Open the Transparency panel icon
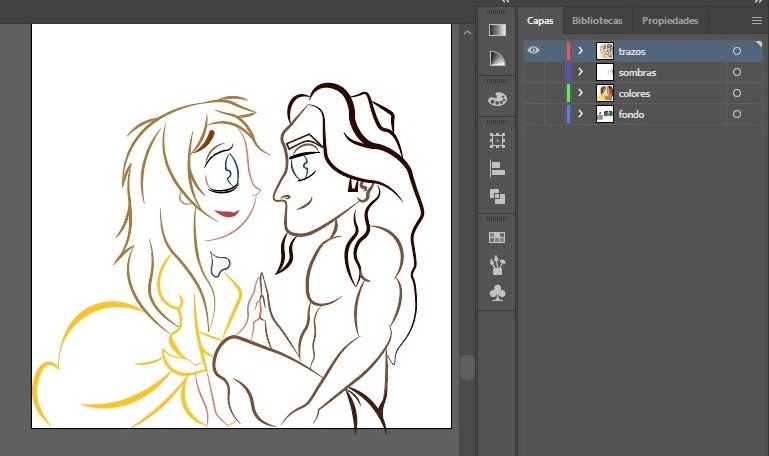The height and width of the screenshot is (456, 769). 497,58
